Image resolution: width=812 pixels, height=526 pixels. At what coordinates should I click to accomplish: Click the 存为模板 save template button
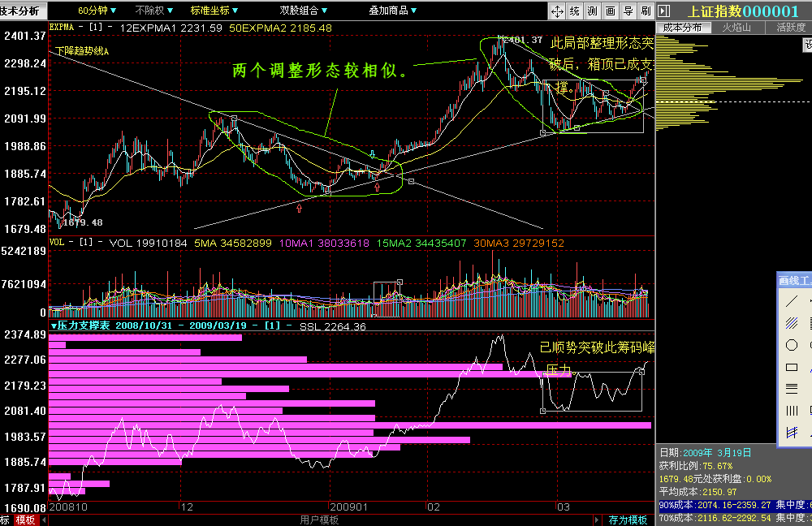click(628, 520)
